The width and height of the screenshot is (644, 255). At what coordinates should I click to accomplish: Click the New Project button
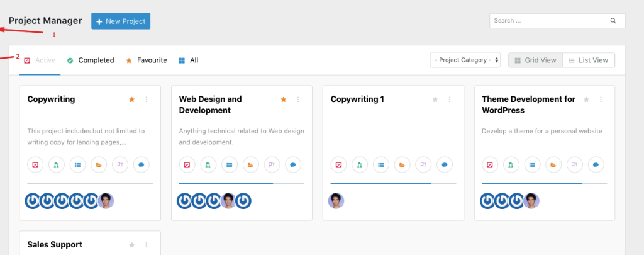click(x=121, y=21)
